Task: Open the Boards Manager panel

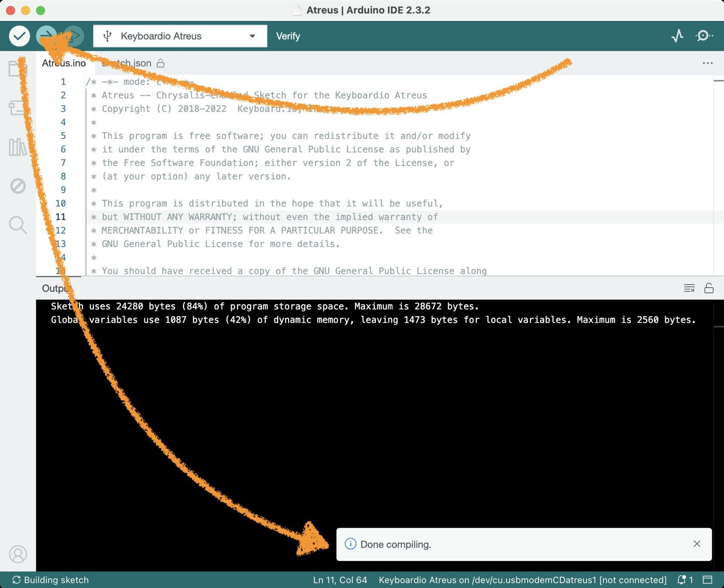Action: (18, 108)
